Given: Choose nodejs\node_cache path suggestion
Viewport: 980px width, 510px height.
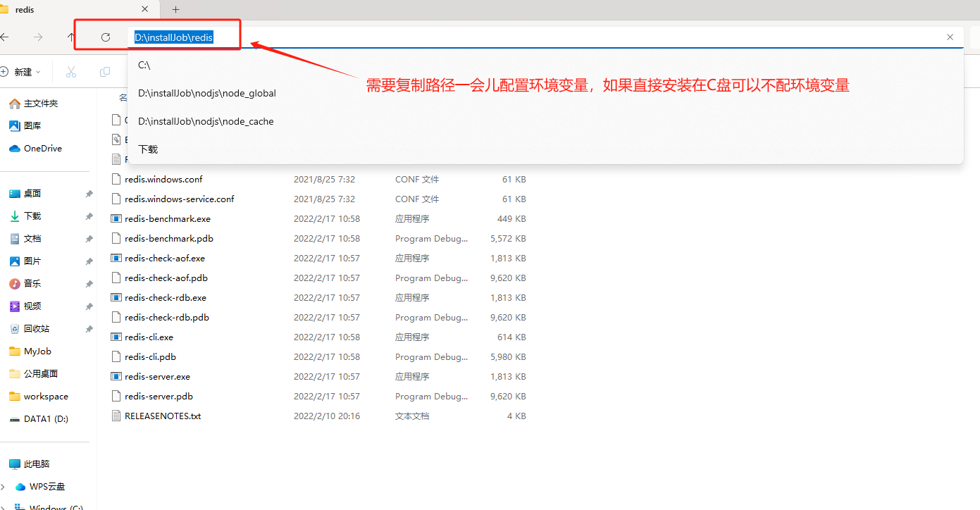Looking at the screenshot, I should coord(545,121).
